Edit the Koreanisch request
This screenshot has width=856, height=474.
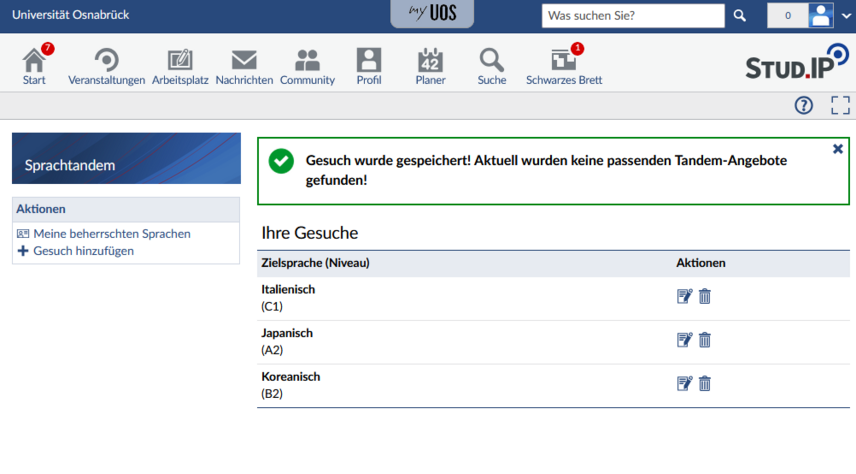tap(684, 384)
